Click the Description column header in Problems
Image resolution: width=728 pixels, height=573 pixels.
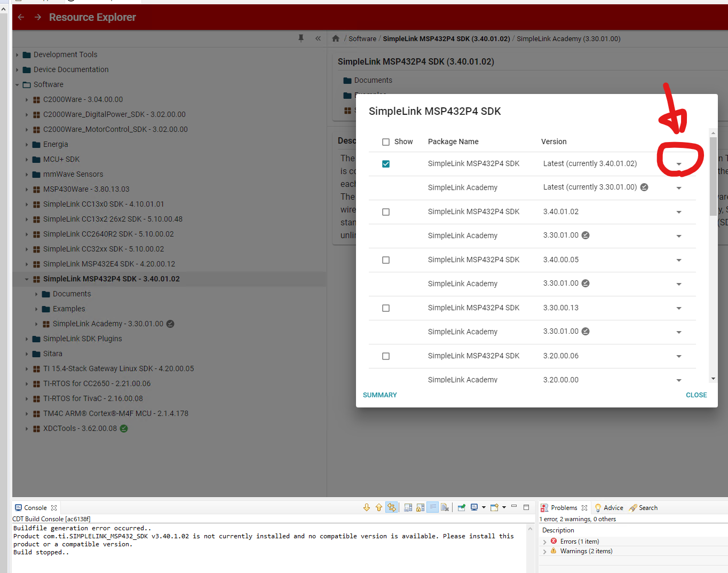tap(558, 530)
